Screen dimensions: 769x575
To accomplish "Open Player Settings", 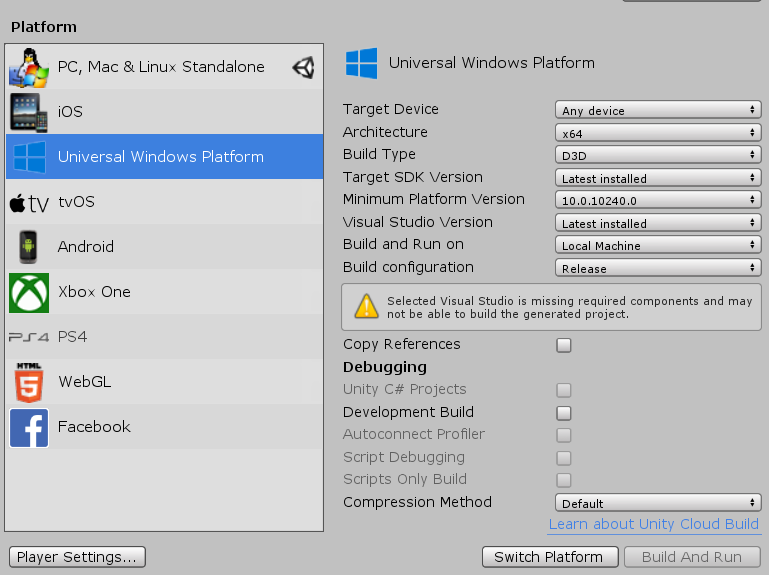I will tap(77, 557).
